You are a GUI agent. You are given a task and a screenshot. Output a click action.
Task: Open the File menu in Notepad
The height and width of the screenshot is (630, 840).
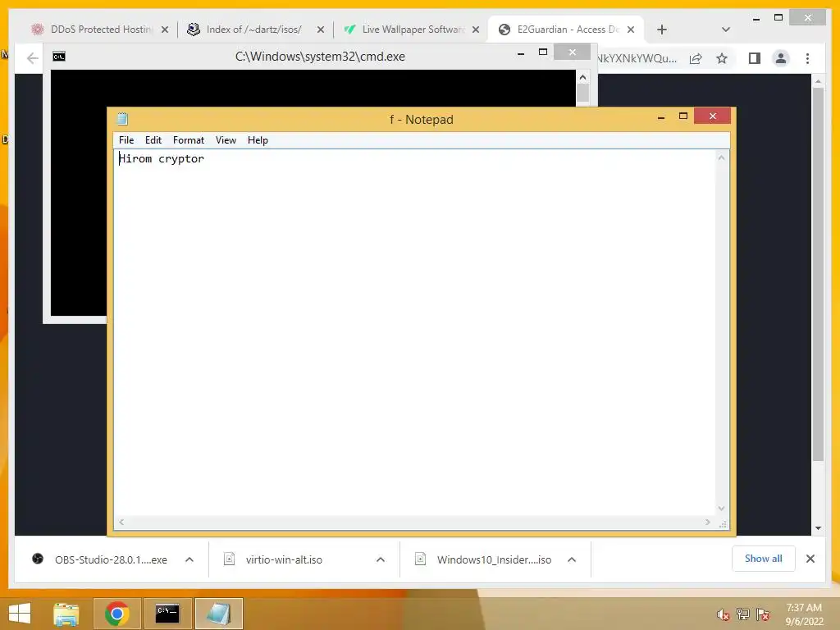[126, 140]
